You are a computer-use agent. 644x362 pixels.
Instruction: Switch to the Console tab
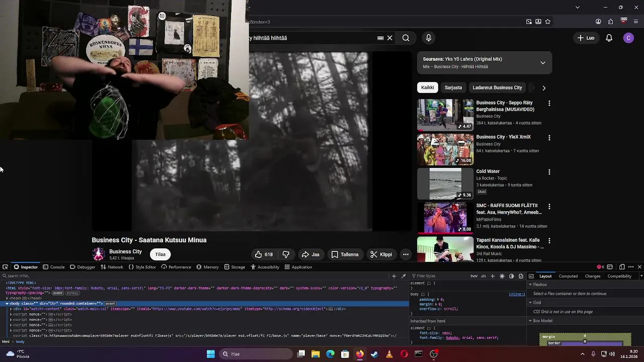54,267
